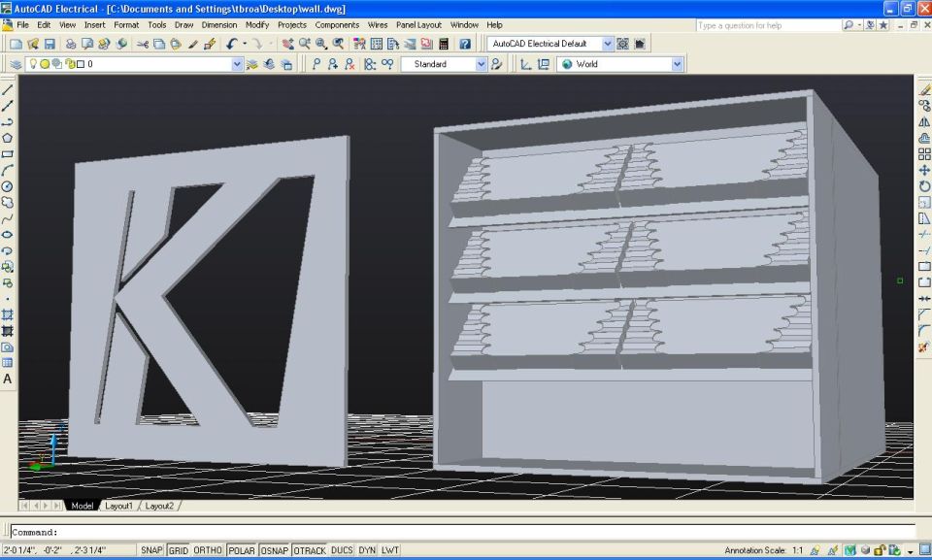Select the Polygon draw tool
The width and height of the screenshot is (932, 560).
8,138
